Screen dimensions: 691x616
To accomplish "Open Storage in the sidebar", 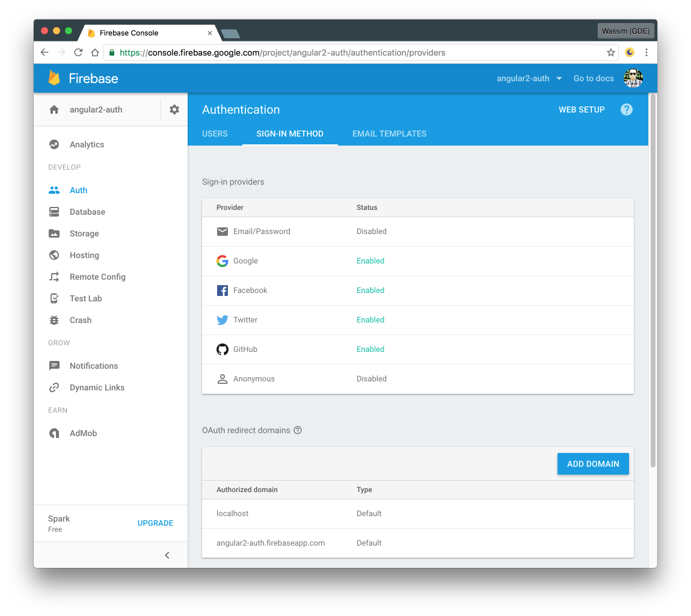I will [x=84, y=233].
